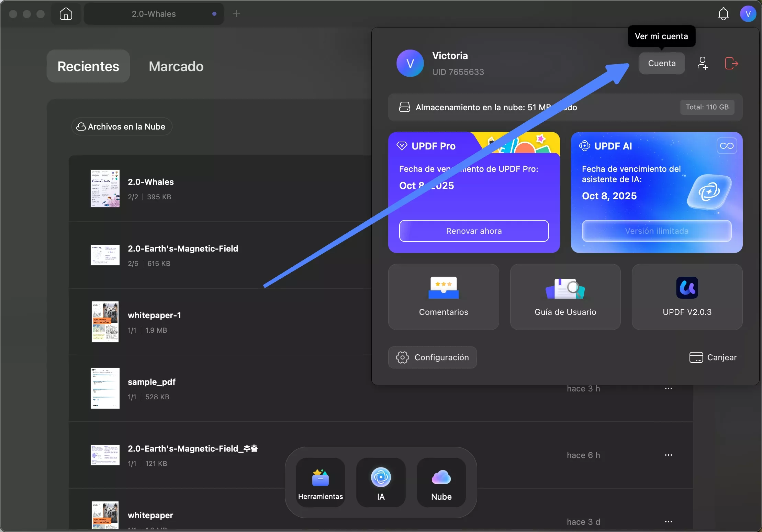Viewport: 762px width, 532px height.
Task: Open the Nube cloud section
Action: (x=441, y=483)
